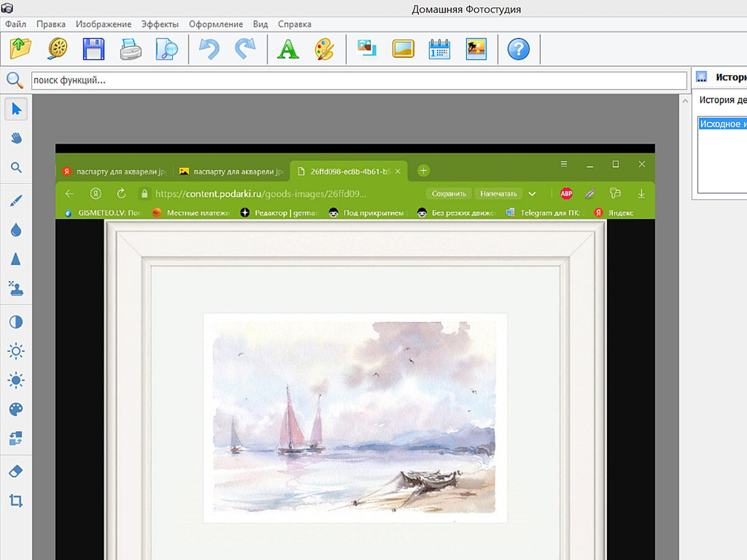Select the color palette tool in sidebar
The width and height of the screenshot is (747, 560).
[16, 409]
